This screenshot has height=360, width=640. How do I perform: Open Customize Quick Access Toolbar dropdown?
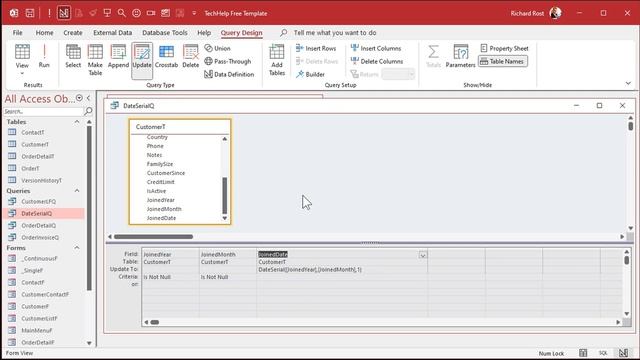point(194,13)
